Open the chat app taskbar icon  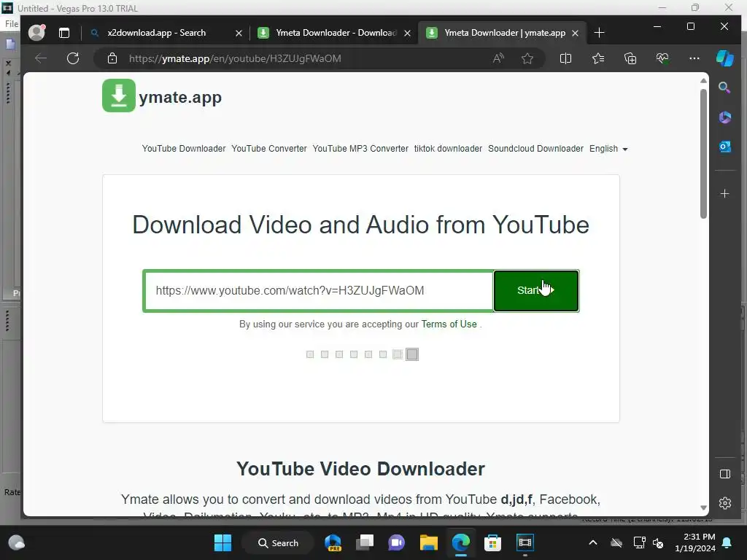tap(396, 542)
